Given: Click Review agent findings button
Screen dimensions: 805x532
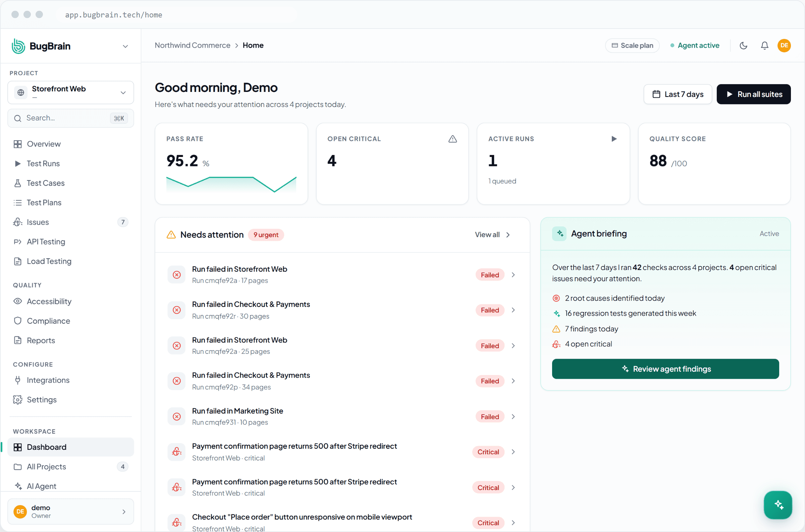Looking at the screenshot, I should (665, 369).
